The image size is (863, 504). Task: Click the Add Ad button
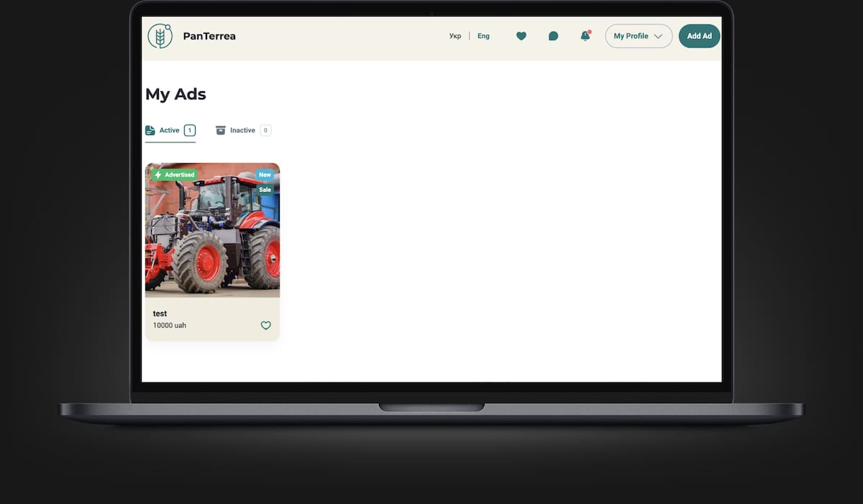pyautogui.click(x=699, y=36)
